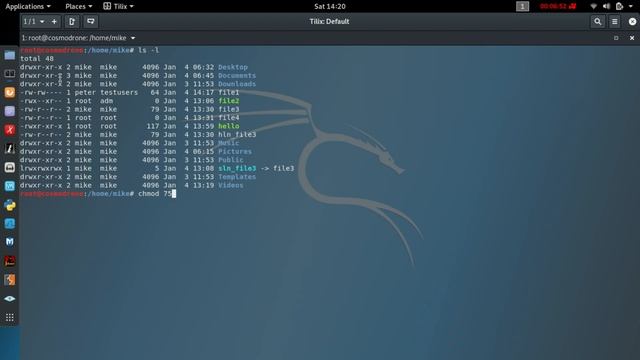Screen dimensions: 640x360
Task: Show all applications grid icon
Action: 10,317
